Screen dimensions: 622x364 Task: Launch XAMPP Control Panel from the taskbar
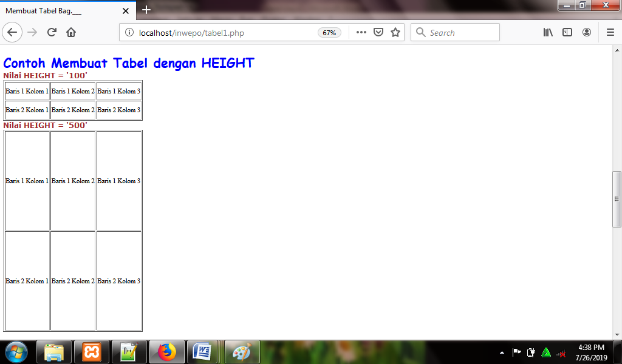click(x=92, y=352)
